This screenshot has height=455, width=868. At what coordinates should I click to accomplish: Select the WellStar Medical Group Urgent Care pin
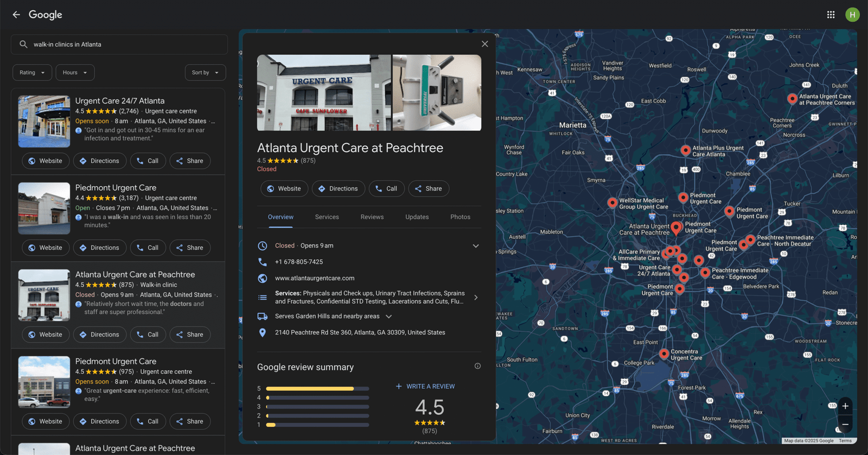(x=612, y=203)
